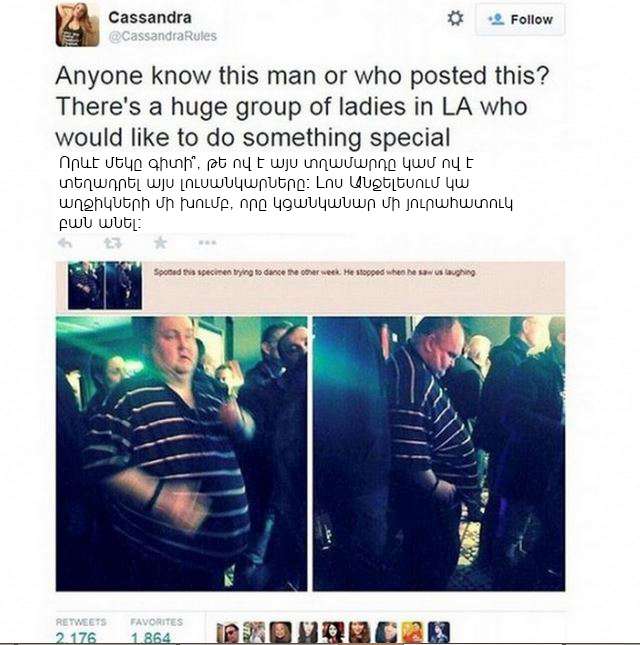
Task: Favorite the tweet with the star icon
Action: 160,243
